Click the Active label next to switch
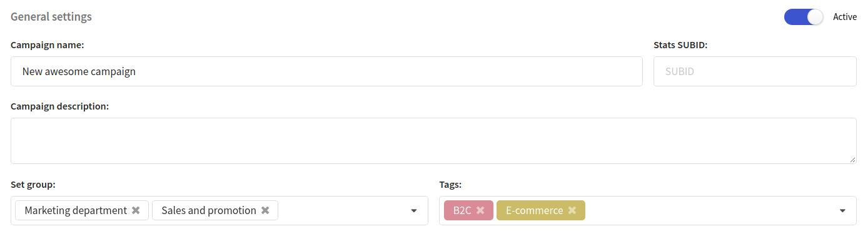The image size is (868, 246). pos(845,17)
